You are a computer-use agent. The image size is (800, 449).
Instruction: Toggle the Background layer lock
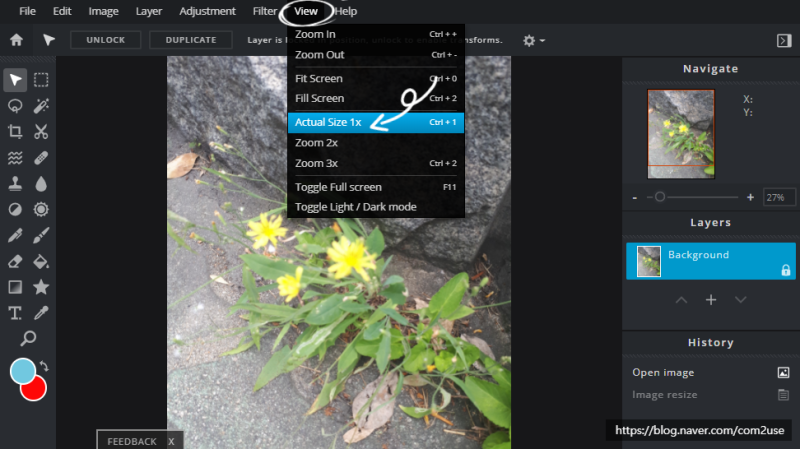pyautogui.click(x=786, y=270)
